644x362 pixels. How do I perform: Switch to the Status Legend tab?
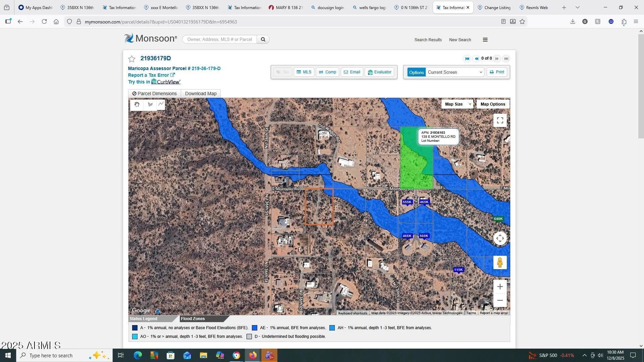pyautogui.click(x=144, y=319)
